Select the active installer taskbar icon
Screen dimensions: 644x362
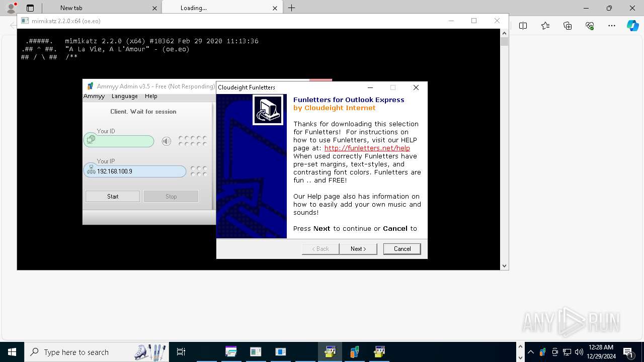click(x=330, y=352)
